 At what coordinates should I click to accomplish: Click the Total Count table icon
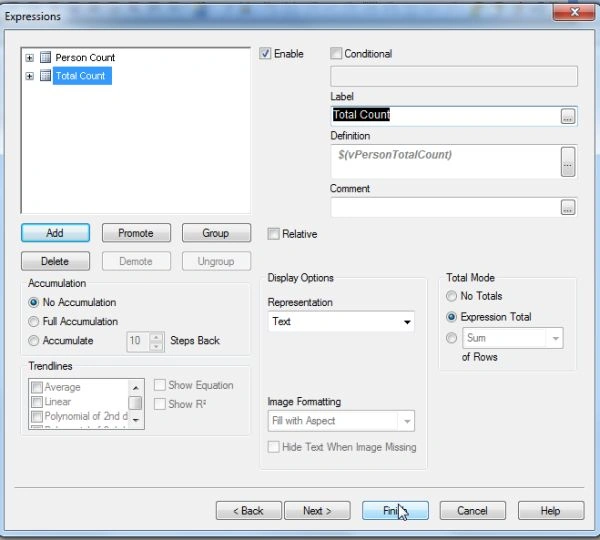click(46, 76)
